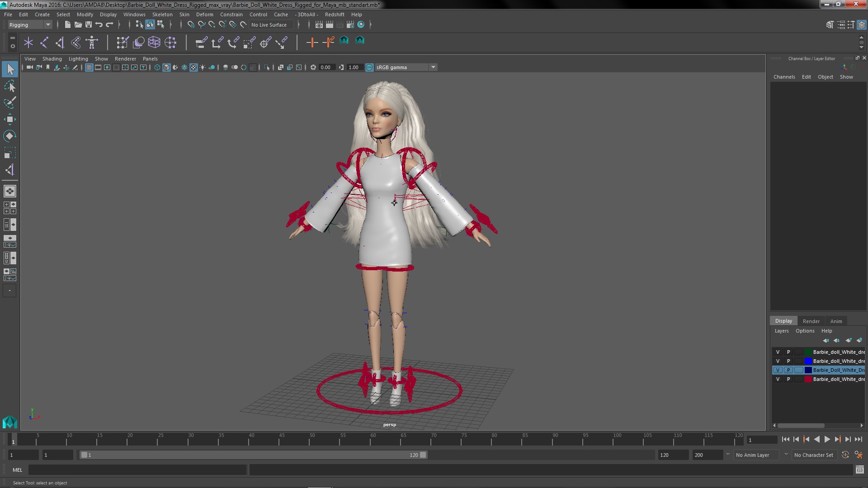Image resolution: width=868 pixels, height=488 pixels.
Task: Open the Constrain menu
Action: [231, 14]
